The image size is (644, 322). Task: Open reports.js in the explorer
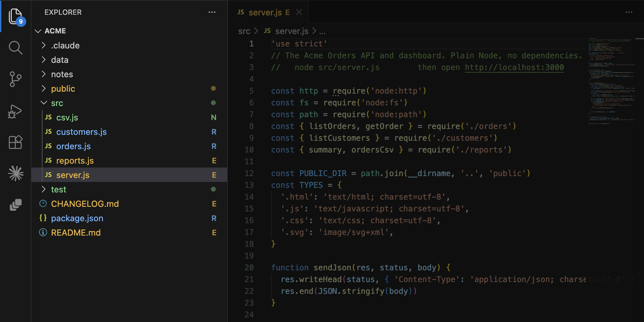129,161
